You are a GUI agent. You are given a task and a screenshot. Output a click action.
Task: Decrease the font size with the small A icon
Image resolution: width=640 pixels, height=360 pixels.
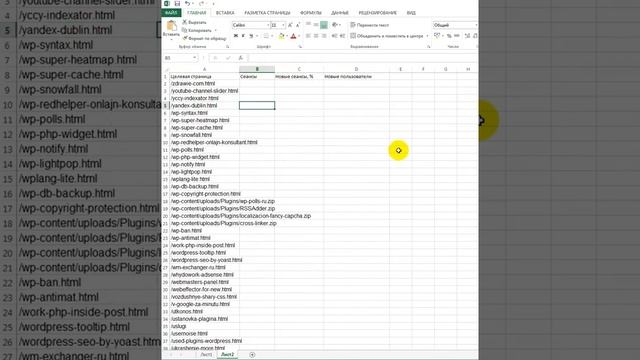[298, 25]
